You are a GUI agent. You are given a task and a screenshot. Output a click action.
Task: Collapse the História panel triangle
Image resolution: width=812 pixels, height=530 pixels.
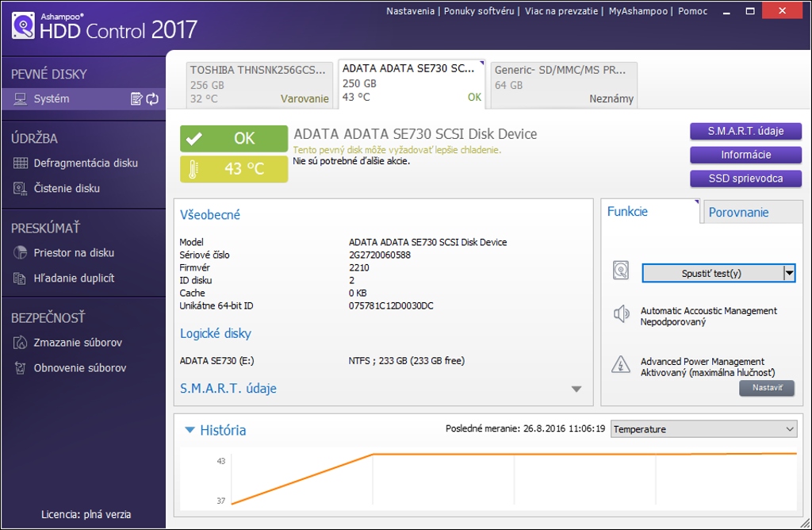click(x=190, y=430)
